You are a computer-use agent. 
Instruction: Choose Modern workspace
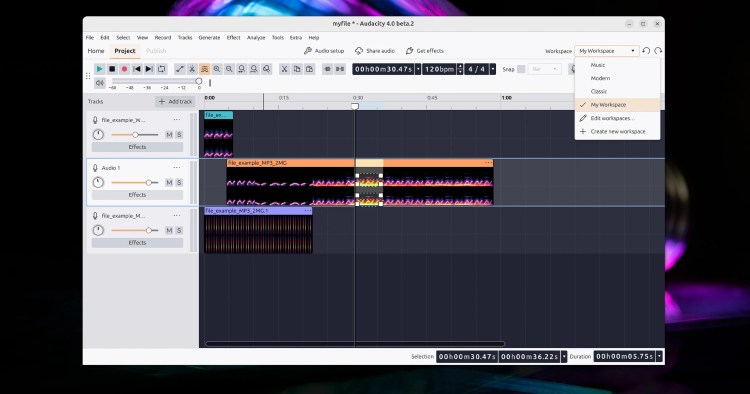coord(618,78)
